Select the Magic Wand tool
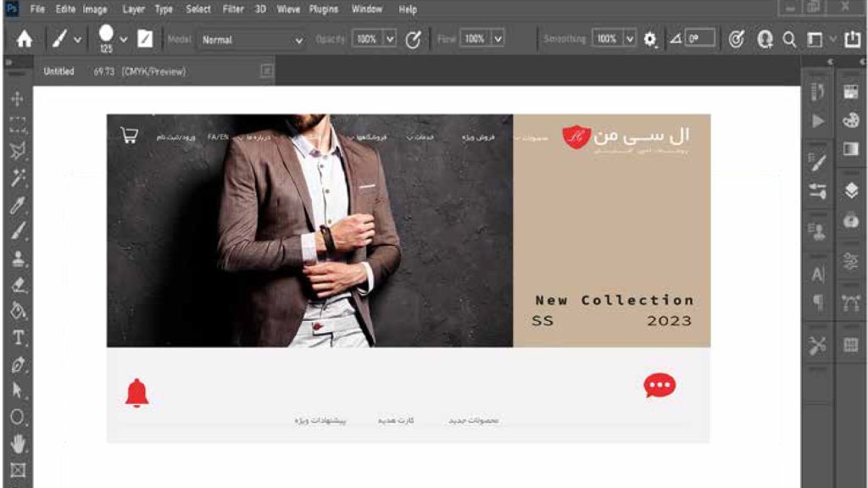Screen dimensions: 868x488 tap(17, 178)
